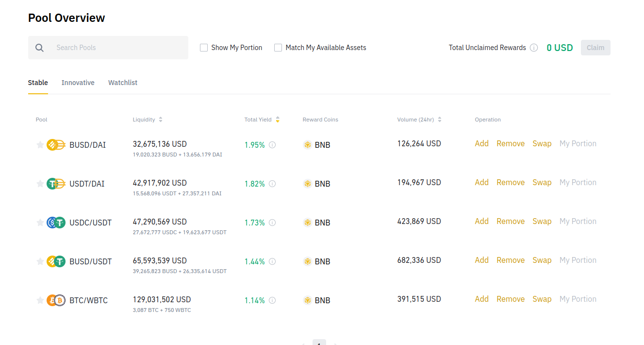
Task: Click the 0 USD unclaimed rewards value
Action: point(560,48)
